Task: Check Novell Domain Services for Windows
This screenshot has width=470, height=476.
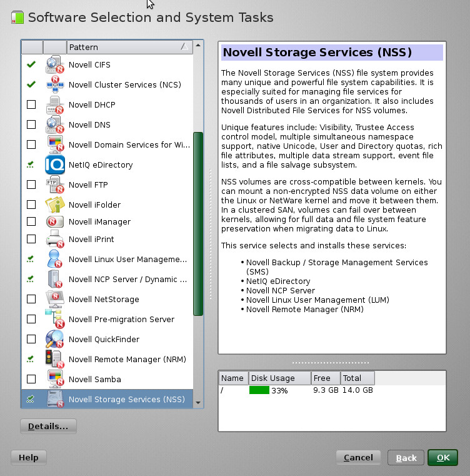Action: coord(31,144)
